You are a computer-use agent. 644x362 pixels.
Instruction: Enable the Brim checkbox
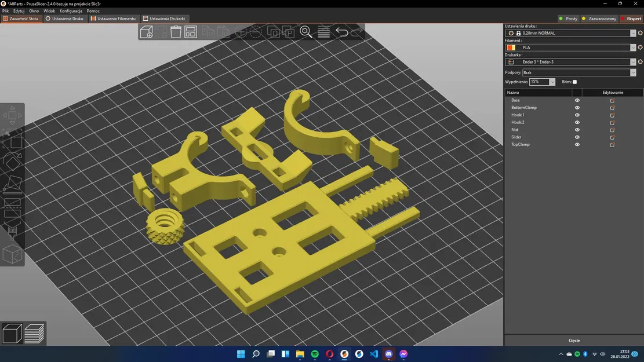[574, 82]
